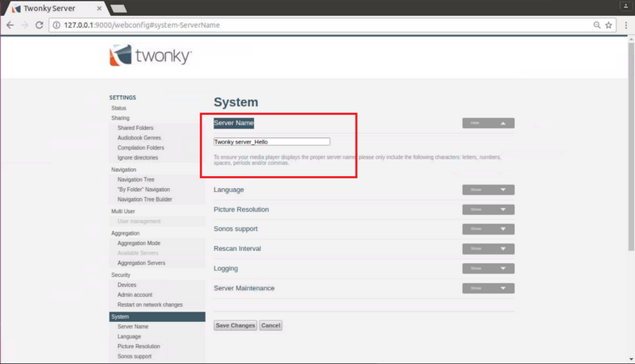This screenshot has height=364, width=635.
Task: Select Security in the sidebar
Action: click(121, 275)
